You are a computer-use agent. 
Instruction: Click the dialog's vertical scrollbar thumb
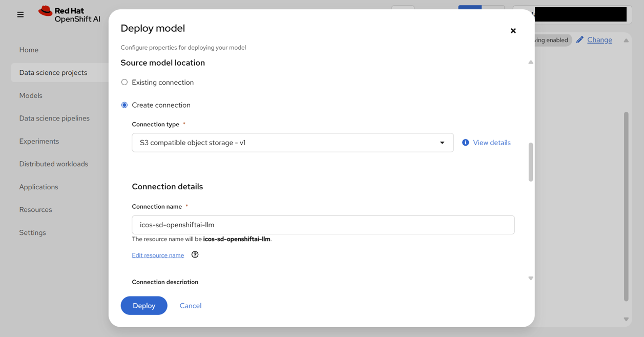pos(531,162)
